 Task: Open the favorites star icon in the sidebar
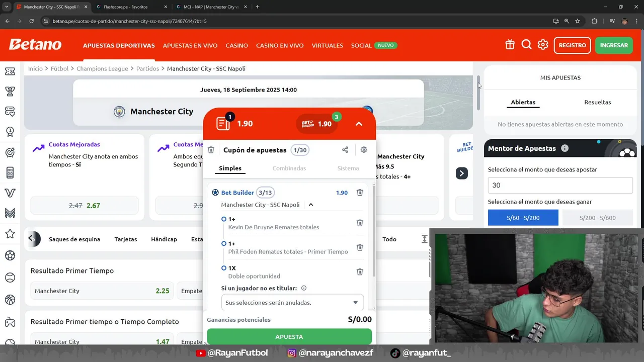tap(10, 234)
